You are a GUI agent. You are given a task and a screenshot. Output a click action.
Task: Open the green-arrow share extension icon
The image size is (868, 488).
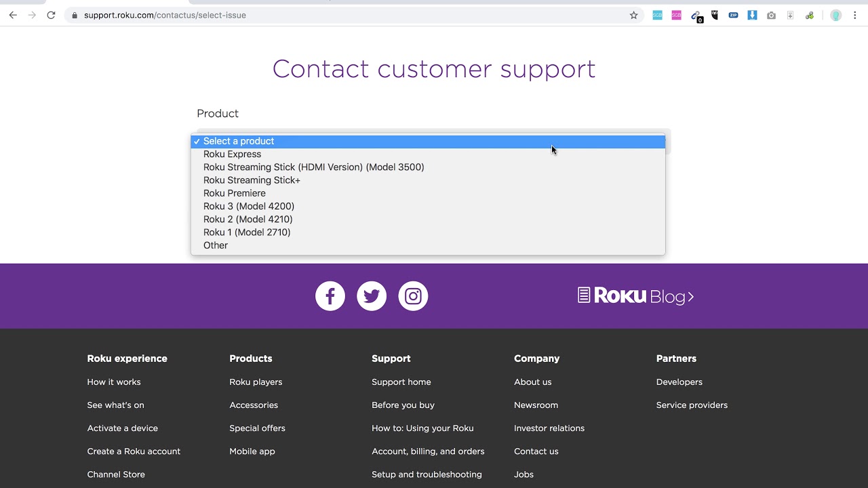(809, 15)
